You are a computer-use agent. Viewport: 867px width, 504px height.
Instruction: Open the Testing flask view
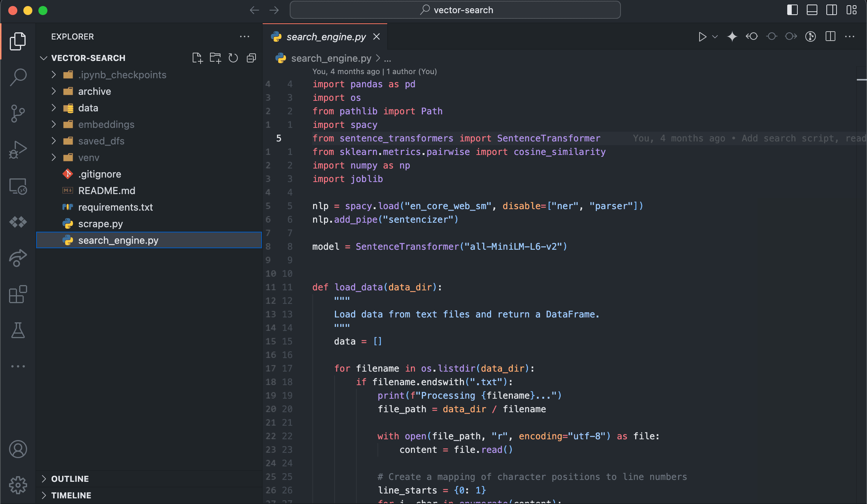pyautogui.click(x=18, y=330)
